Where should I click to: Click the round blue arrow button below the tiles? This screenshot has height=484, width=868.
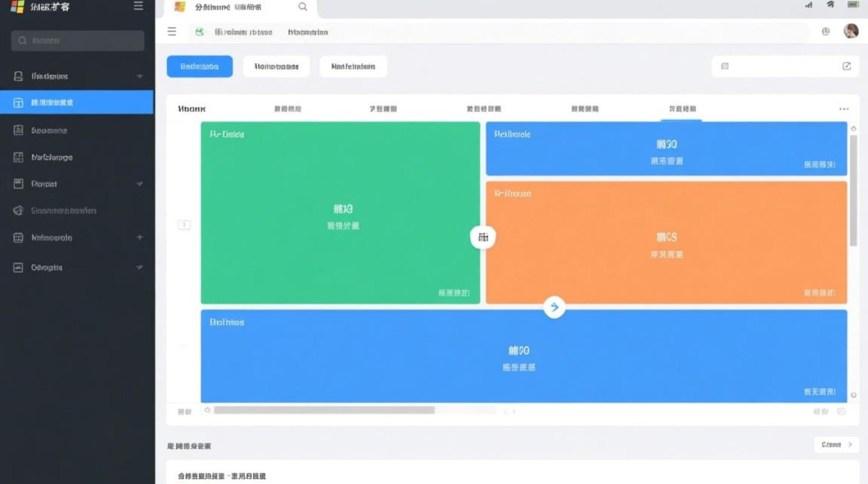[554, 307]
